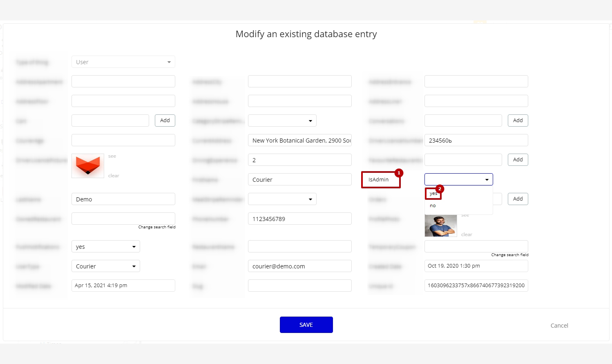The width and height of the screenshot is (612, 364).
Task: Click the profile photo of the man
Action: pyautogui.click(x=440, y=226)
